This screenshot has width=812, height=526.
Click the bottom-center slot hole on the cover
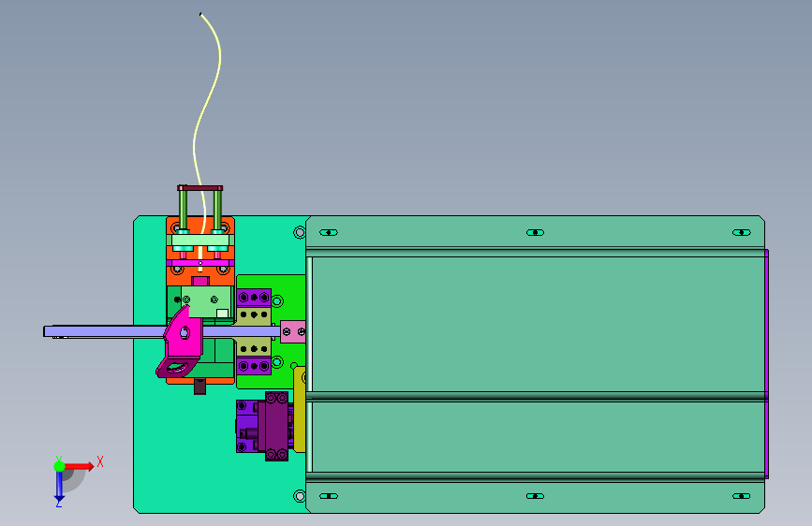(x=535, y=496)
